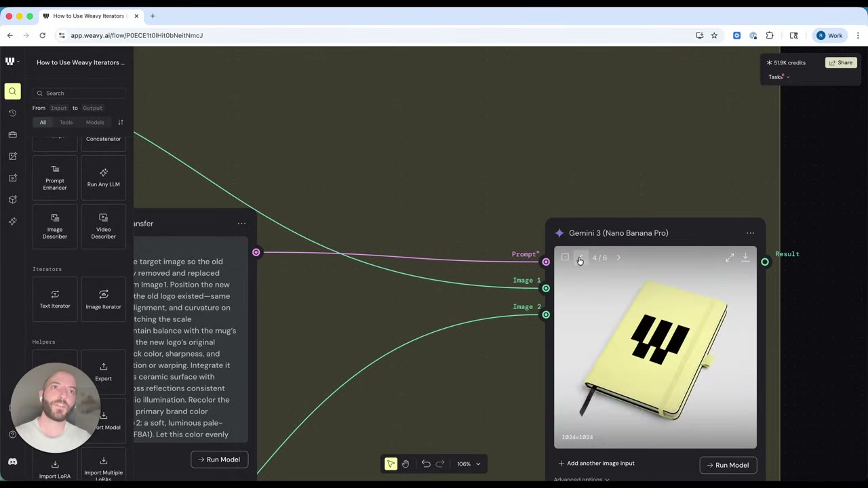Toggle the image selection checkbox in Gemini node
This screenshot has width=868, height=488.
pos(565,258)
